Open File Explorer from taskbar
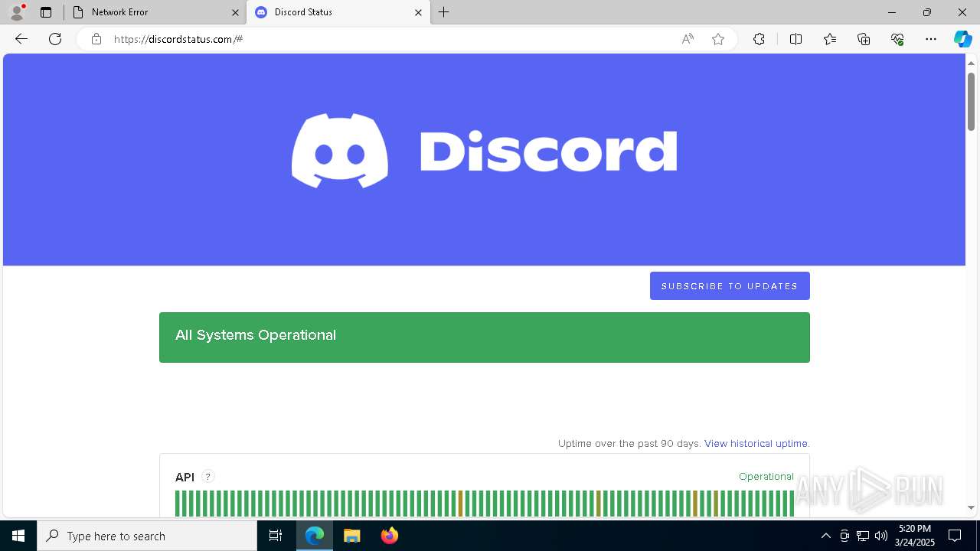The width and height of the screenshot is (980, 551). coord(352,536)
